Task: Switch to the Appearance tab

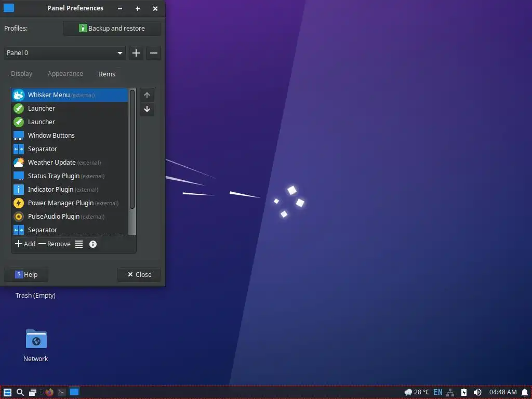Action: coord(65,74)
